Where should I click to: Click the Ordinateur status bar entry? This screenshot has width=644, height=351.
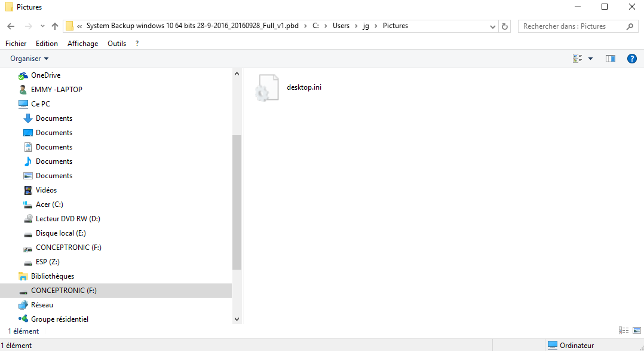point(571,345)
